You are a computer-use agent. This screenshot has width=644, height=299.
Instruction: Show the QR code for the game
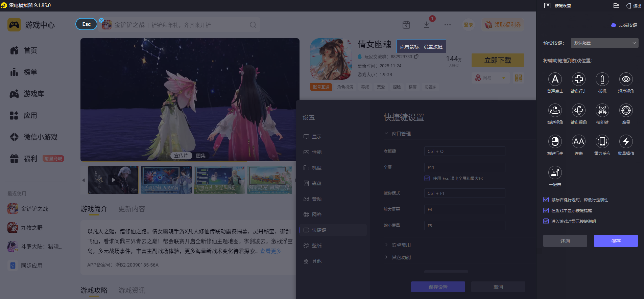pyautogui.click(x=518, y=78)
